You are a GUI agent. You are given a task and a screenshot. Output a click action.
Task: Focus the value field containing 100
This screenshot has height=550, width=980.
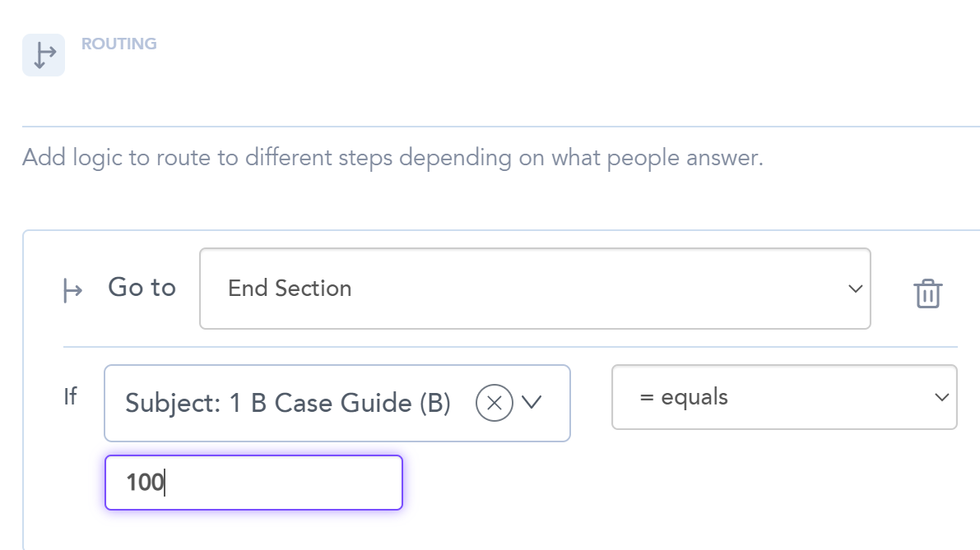(x=253, y=483)
